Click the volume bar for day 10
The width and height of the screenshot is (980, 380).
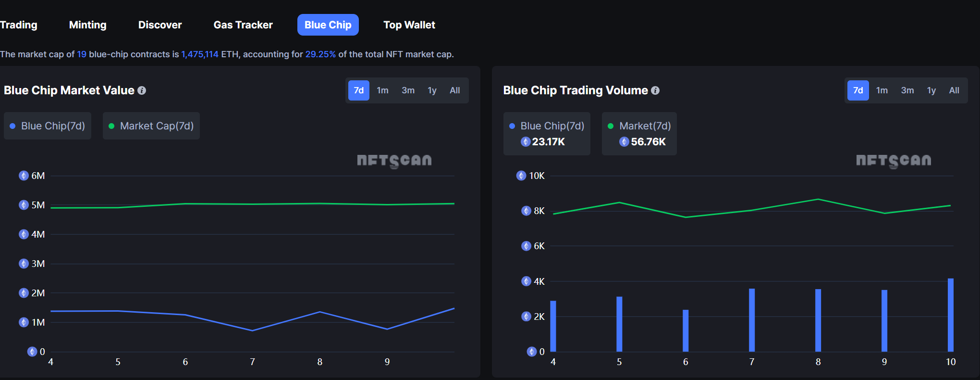pyautogui.click(x=950, y=315)
